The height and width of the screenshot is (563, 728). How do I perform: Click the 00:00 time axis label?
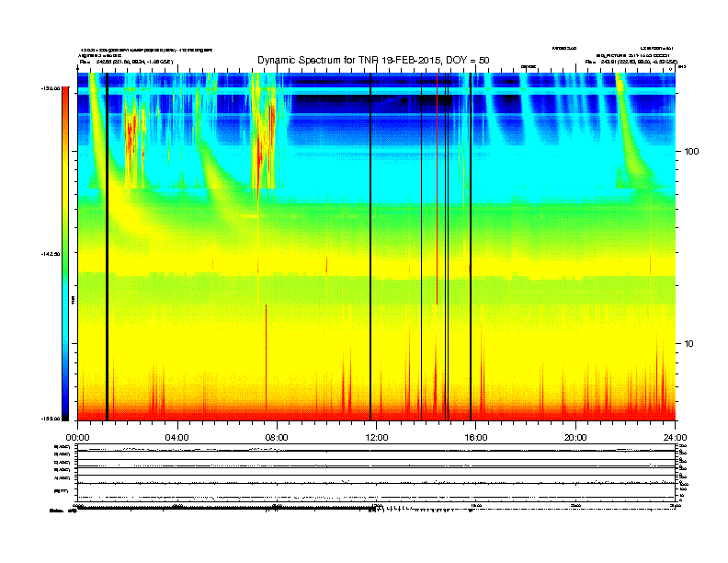pyautogui.click(x=77, y=438)
